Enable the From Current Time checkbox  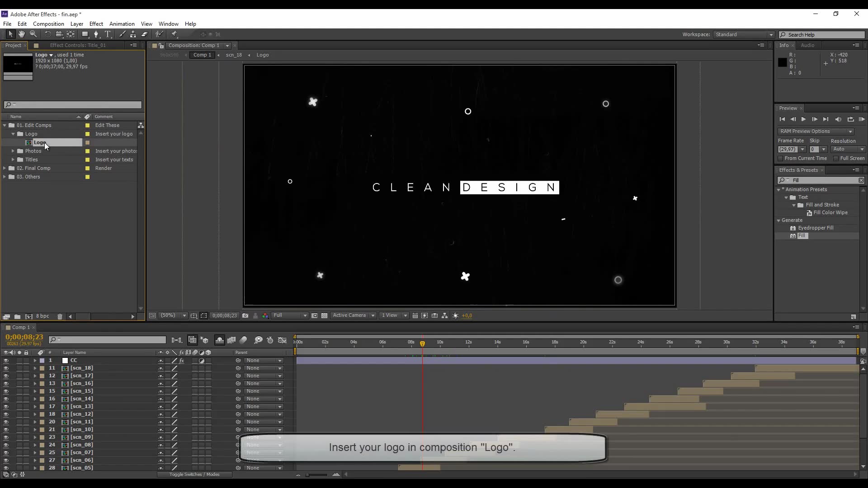tap(780, 159)
